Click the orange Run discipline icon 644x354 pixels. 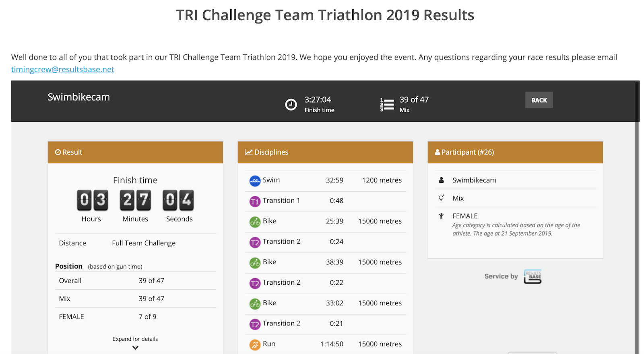click(x=255, y=345)
